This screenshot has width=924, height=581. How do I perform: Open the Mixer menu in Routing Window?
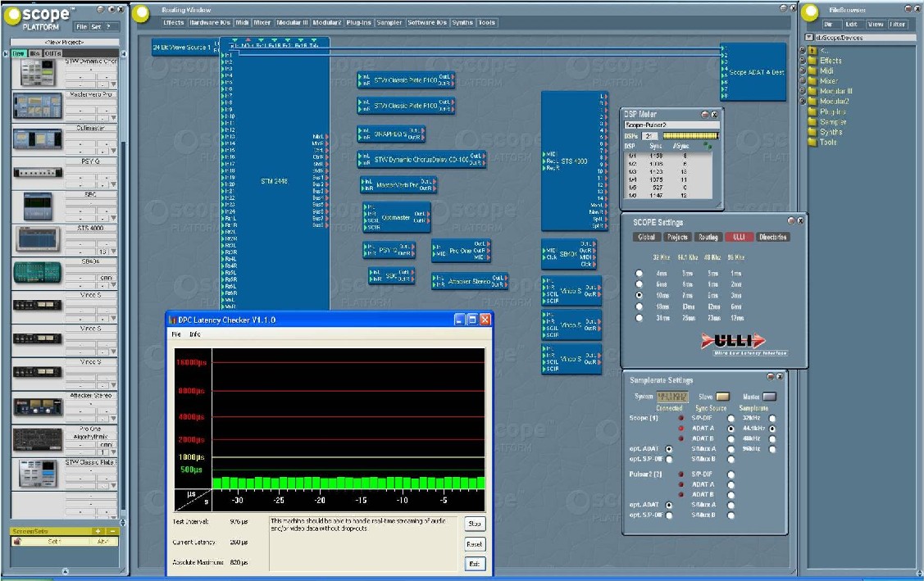tap(262, 23)
